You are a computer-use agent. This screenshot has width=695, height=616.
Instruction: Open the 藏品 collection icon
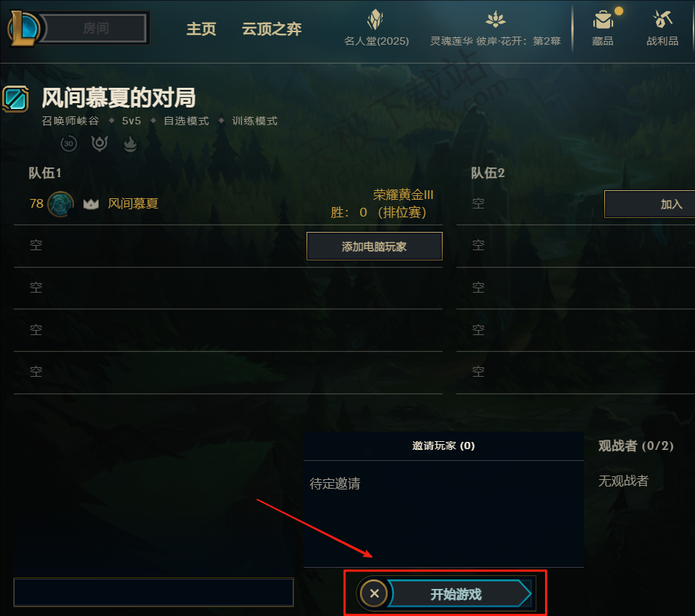(x=603, y=20)
